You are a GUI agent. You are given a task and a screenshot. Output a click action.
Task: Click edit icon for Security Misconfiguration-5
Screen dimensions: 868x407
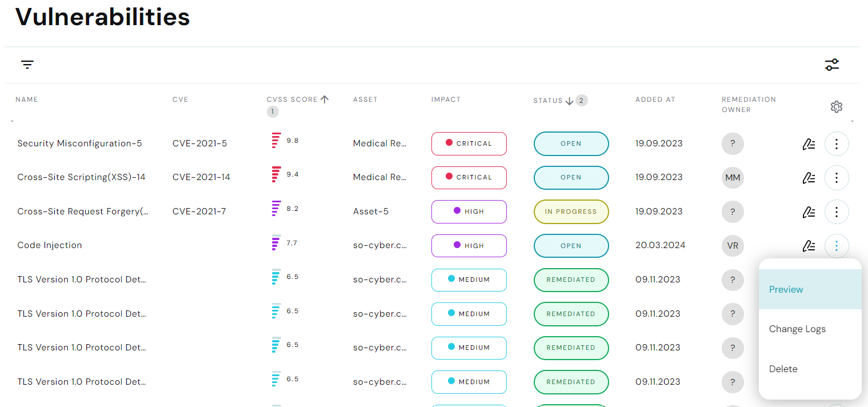point(809,144)
